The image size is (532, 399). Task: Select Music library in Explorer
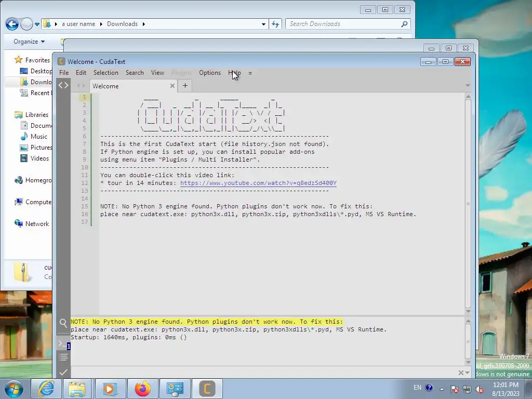(34, 137)
